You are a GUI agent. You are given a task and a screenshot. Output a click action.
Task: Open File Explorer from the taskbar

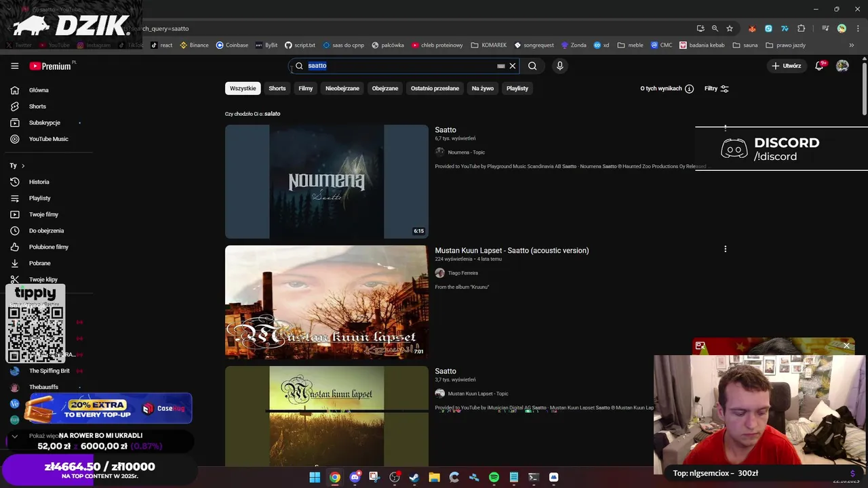click(434, 477)
